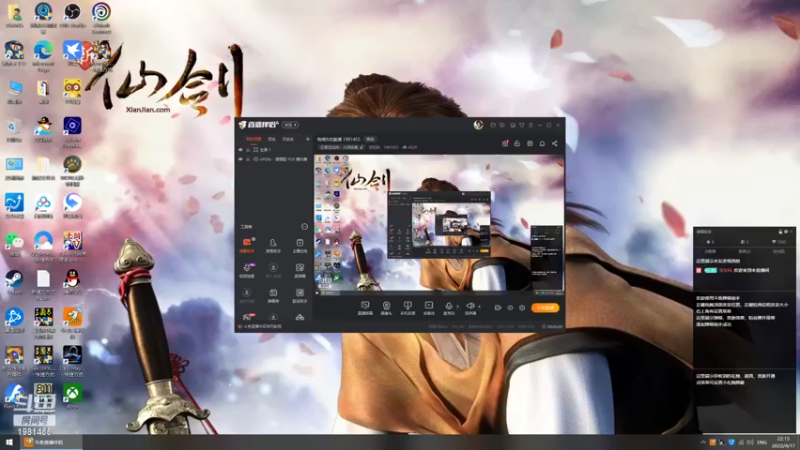This screenshot has height=450, width=800.
Task: Add a multimedia source from bottom toolbar
Action: click(429, 308)
